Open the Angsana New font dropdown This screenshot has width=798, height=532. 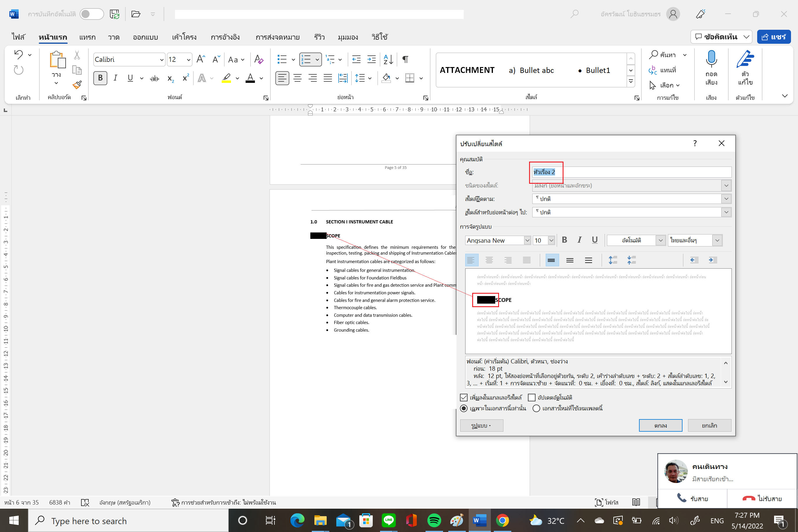pos(527,240)
